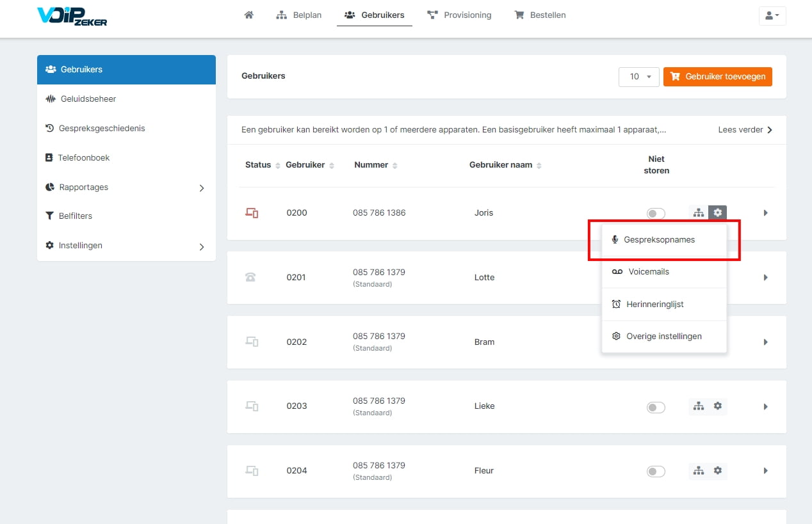Sort by Gebruiker column
The width and height of the screenshot is (812, 524).
coord(310,165)
